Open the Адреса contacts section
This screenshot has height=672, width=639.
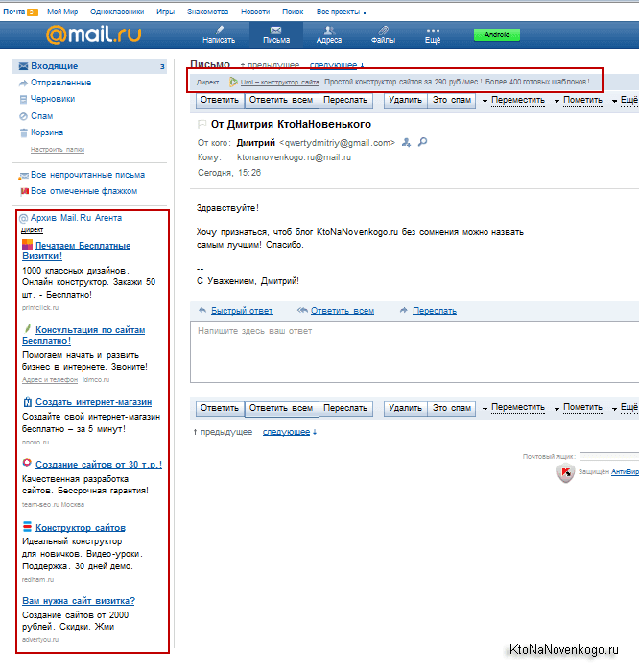point(329,36)
